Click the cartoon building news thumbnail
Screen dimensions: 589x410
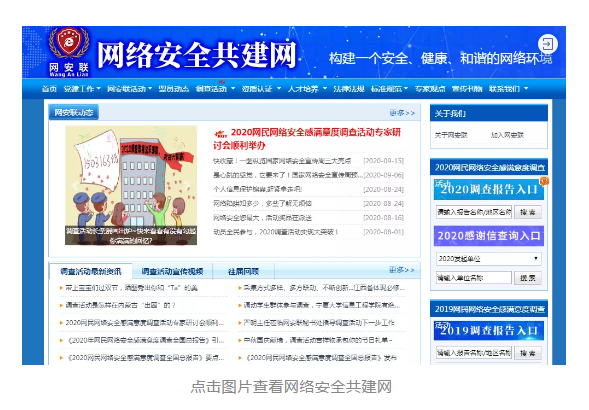131,185
